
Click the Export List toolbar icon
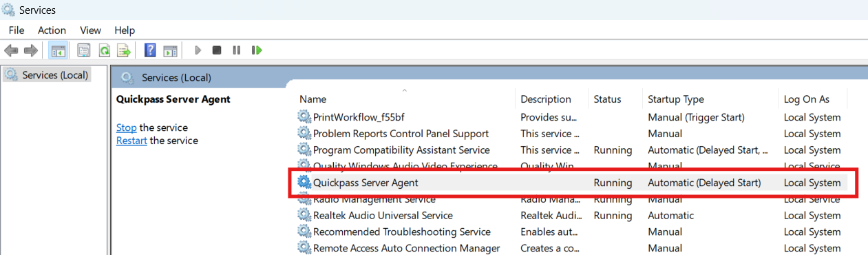tap(124, 50)
